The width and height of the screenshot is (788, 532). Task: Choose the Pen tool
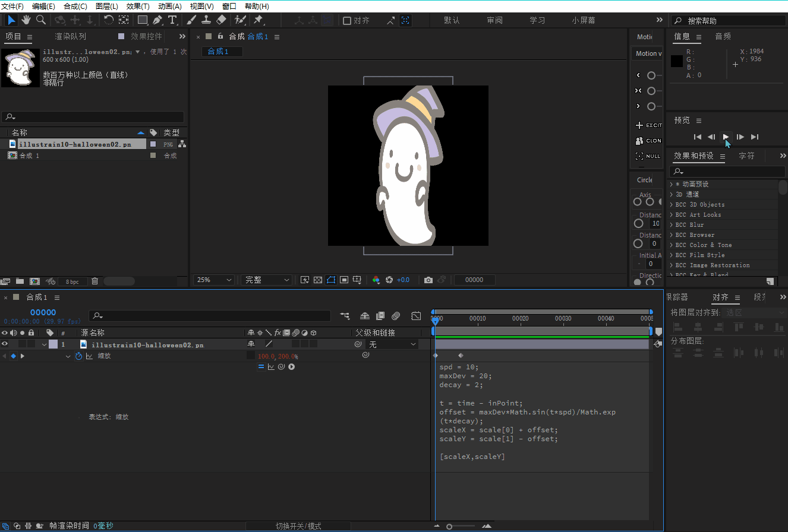(157, 20)
